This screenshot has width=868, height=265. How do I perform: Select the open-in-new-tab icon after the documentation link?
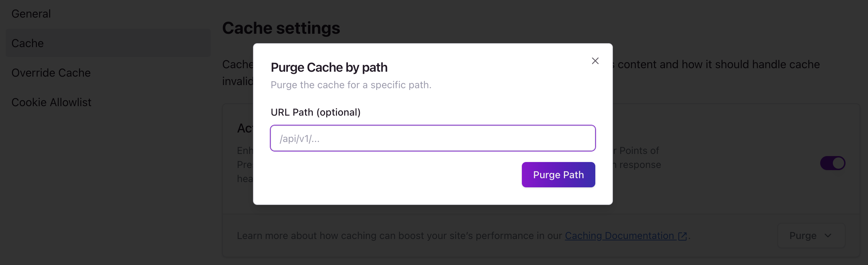pos(682,236)
